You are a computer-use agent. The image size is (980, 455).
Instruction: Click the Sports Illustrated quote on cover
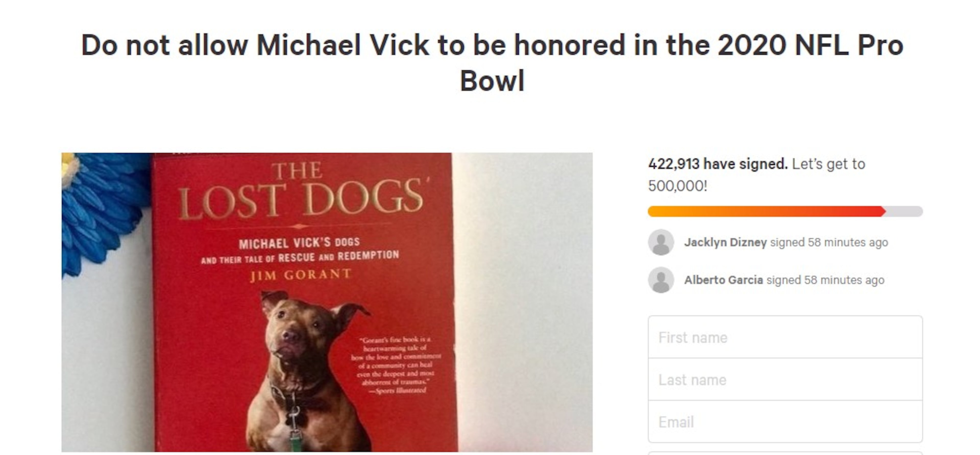[x=396, y=364]
